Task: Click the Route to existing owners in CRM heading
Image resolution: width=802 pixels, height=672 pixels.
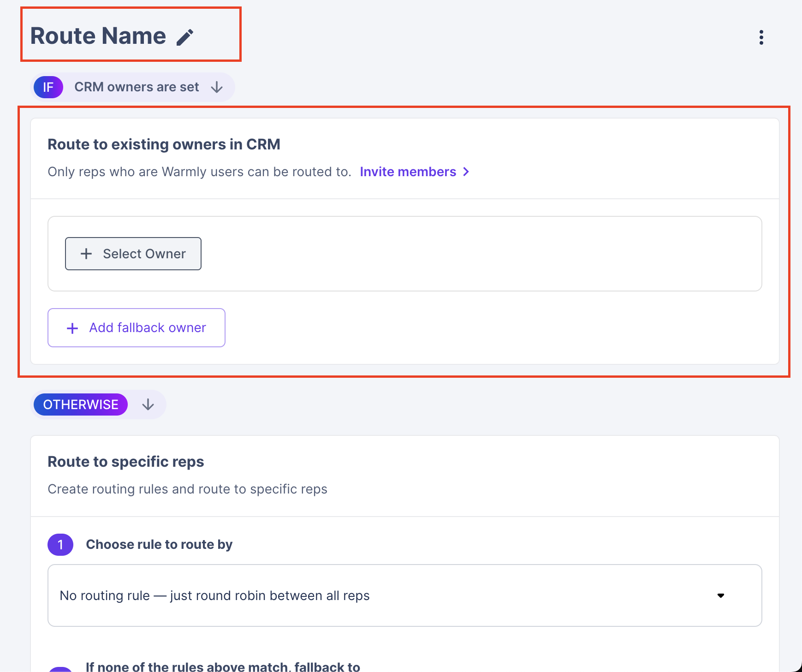Action: pos(164,144)
